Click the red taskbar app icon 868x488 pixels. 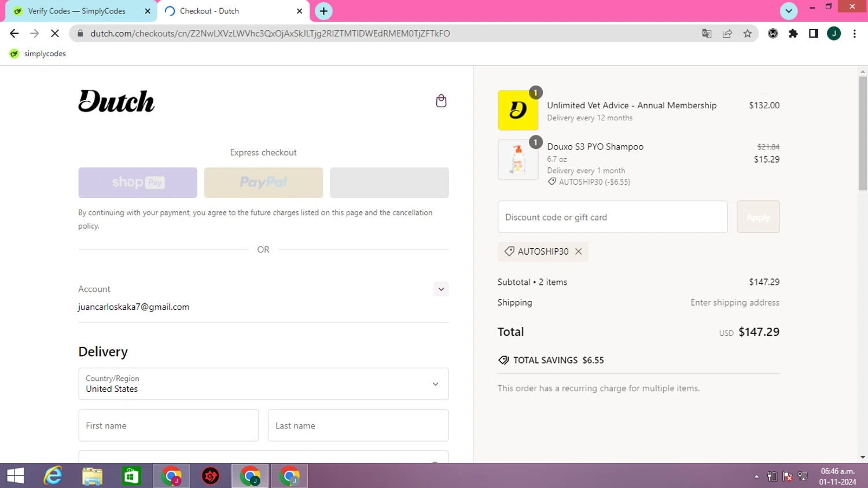coord(211,476)
